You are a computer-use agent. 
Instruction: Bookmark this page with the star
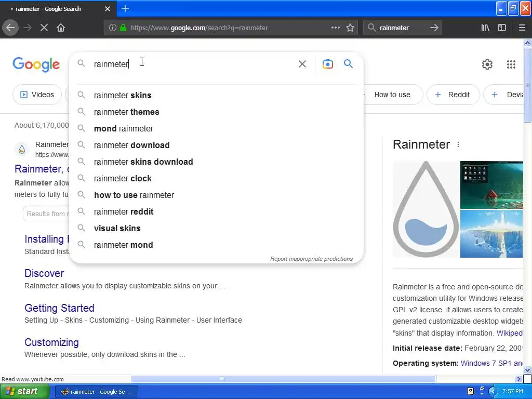coord(350,28)
